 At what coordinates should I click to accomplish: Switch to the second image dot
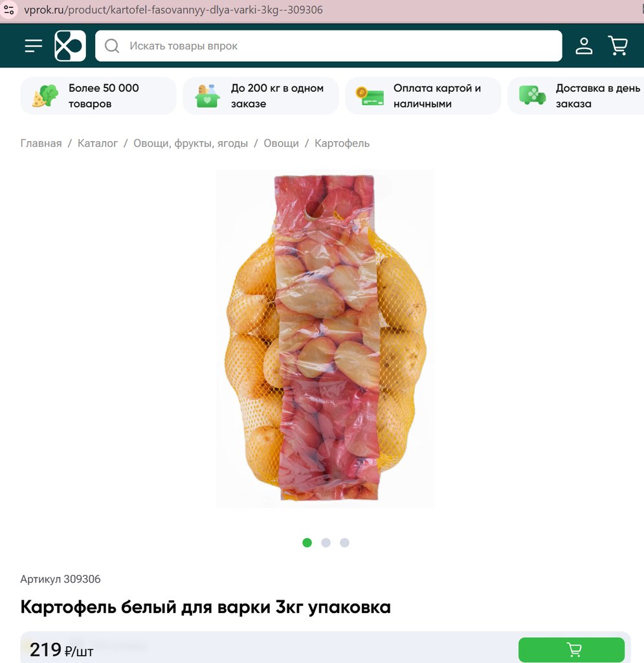click(x=326, y=543)
